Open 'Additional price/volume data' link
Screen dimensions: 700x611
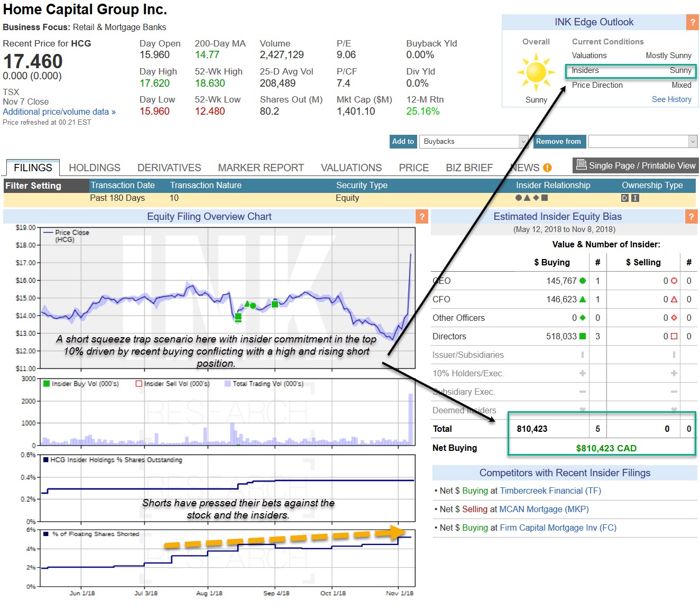[59, 112]
